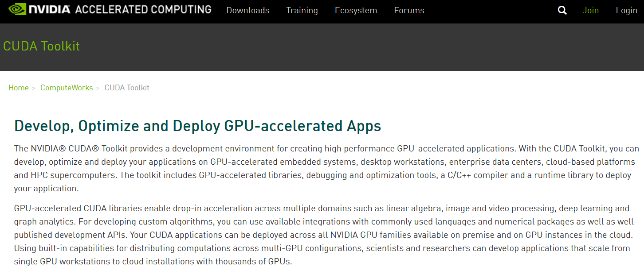Screen dimensions: 644x271
Task: Open the Downloads menu
Action: click(x=247, y=11)
